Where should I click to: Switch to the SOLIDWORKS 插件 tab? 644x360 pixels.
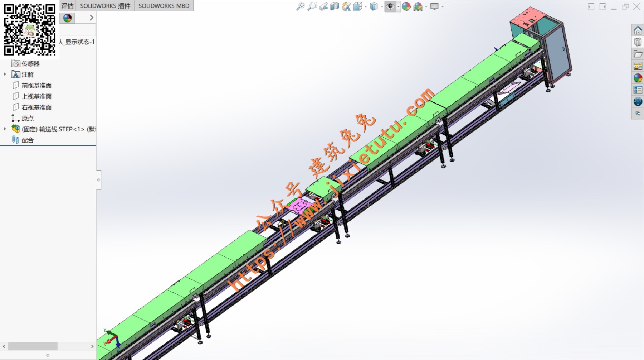pos(105,6)
